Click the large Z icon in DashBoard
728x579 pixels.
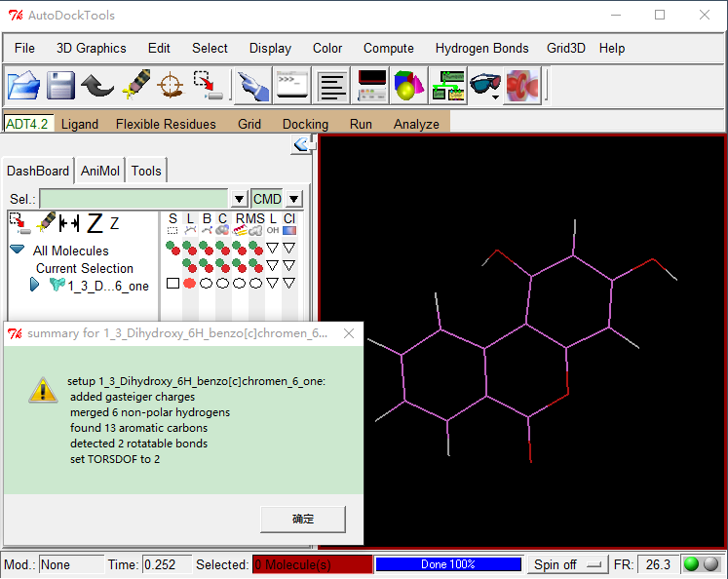tap(94, 224)
